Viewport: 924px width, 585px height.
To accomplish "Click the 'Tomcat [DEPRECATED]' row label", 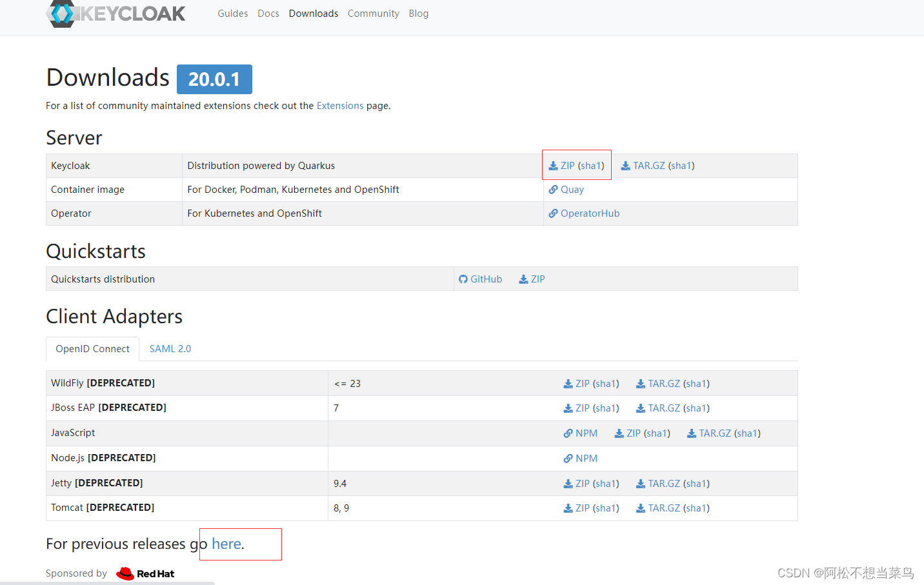I will (x=103, y=508).
